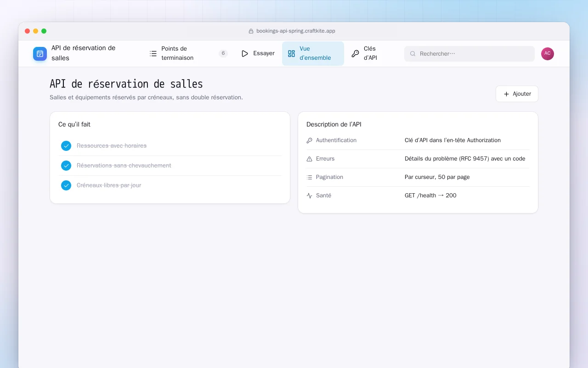Click the grid icon of Vue d'ensemble
Image resolution: width=588 pixels, height=368 pixels.
[x=291, y=53]
